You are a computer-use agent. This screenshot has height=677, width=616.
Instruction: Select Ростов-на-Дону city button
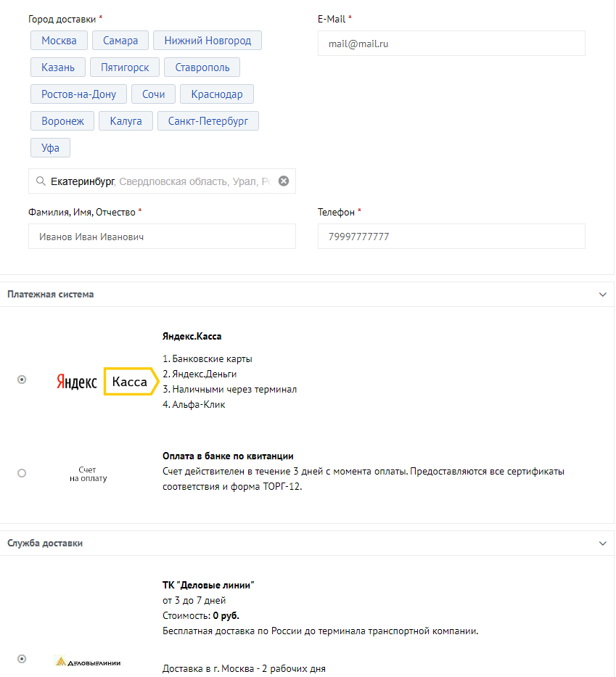point(78,94)
